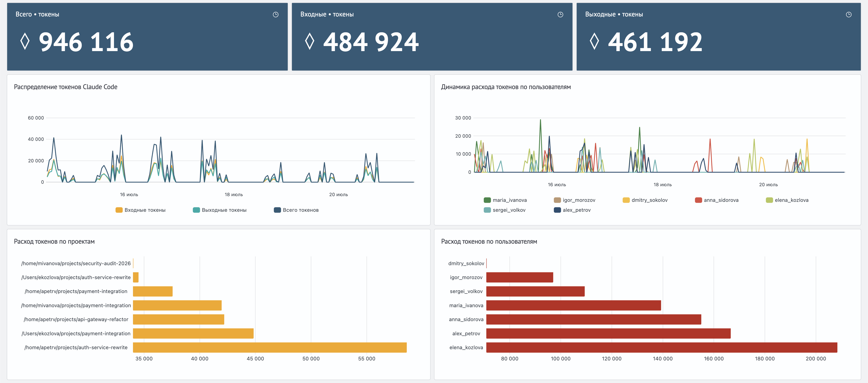Click the Входные • токены card title
This screenshot has width=868, height=383.
point(327,15)
